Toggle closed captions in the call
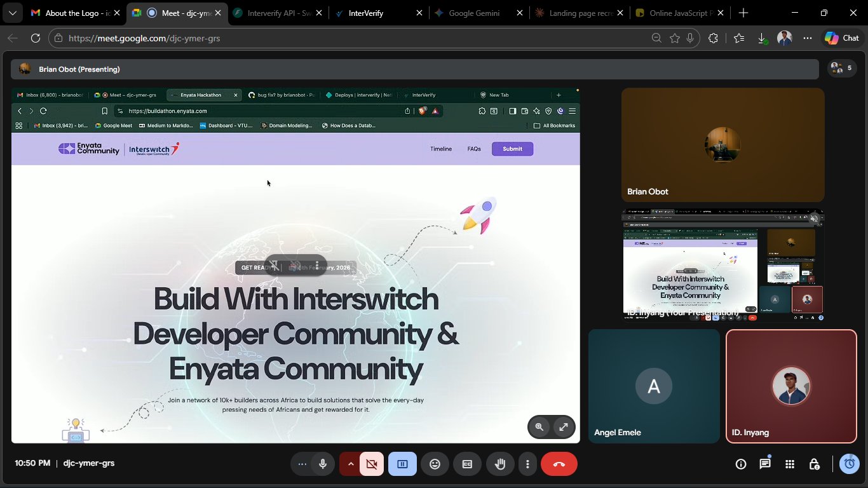 click(x=467, y=464)
